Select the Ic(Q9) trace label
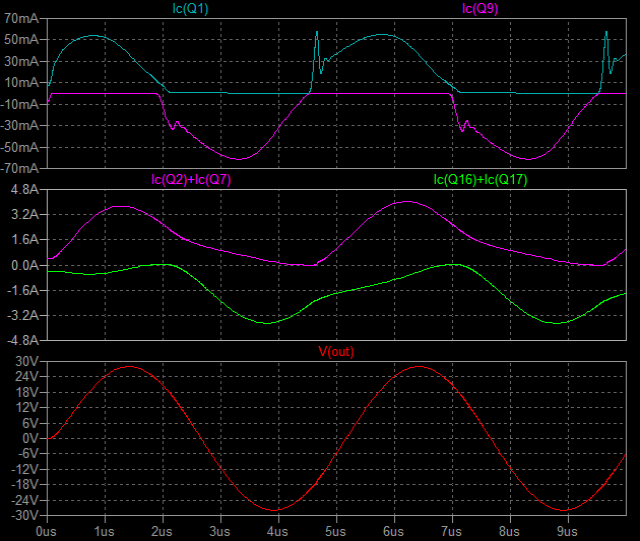The height and width of the screenshot is (541, 640). pyautogui.click(x=482, y=9)
